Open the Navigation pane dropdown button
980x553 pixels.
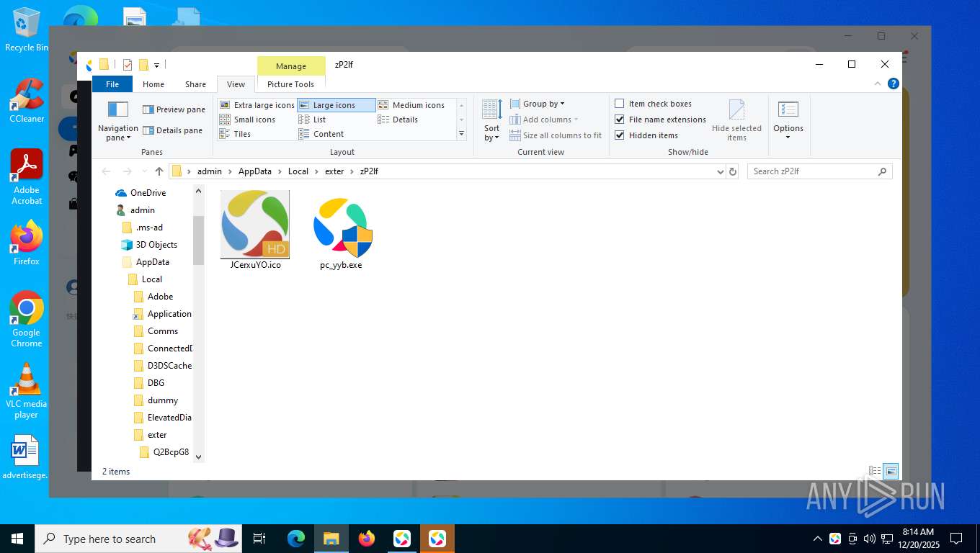tap(117, 121)
